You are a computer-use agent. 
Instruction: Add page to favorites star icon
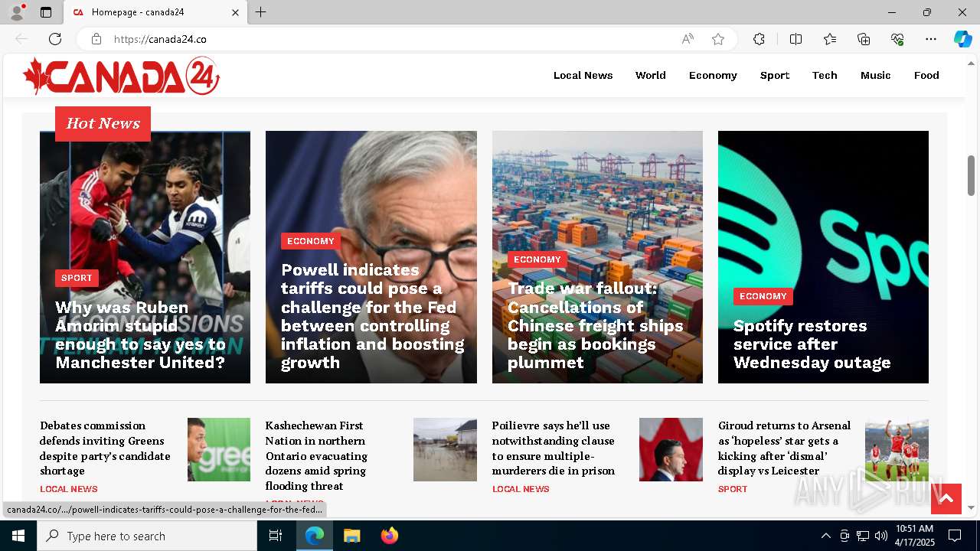coord(718,39)
